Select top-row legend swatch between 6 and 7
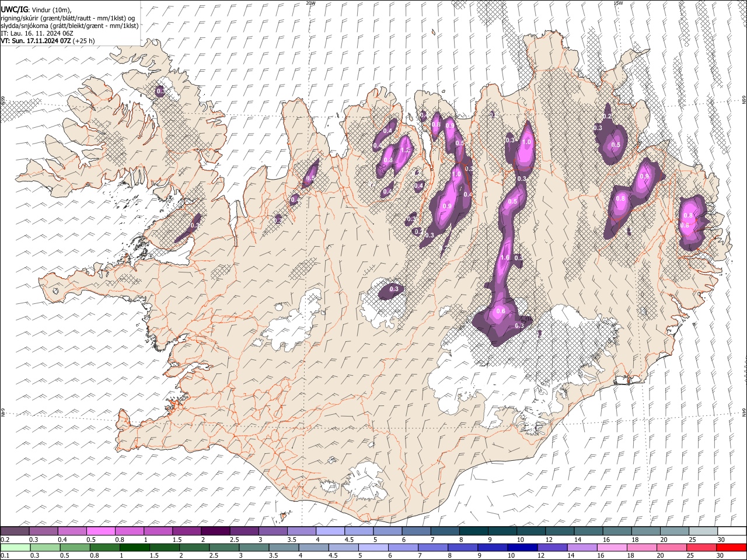Image resolution: width=747 pixels, height=560 pixels. click(416, 531)
